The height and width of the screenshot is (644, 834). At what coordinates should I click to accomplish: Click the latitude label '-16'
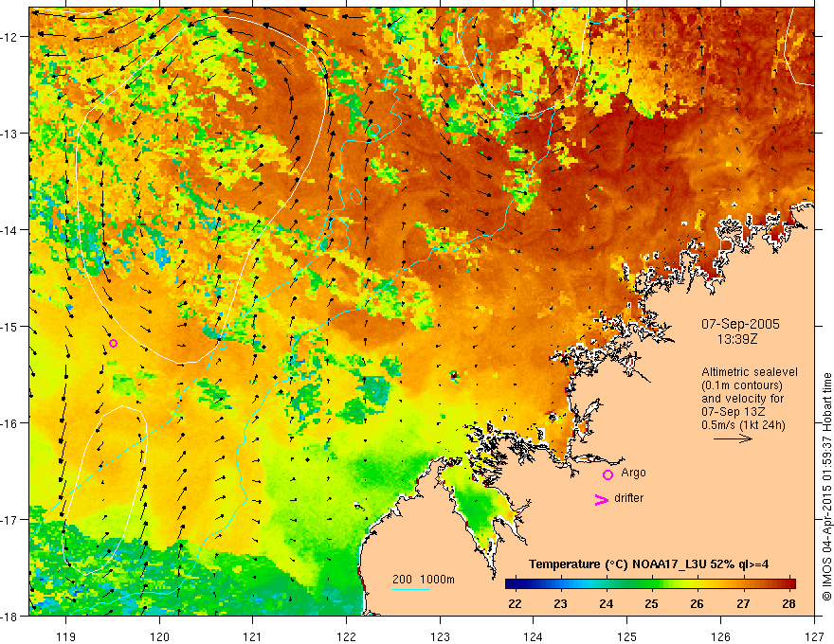coord(10,423)
